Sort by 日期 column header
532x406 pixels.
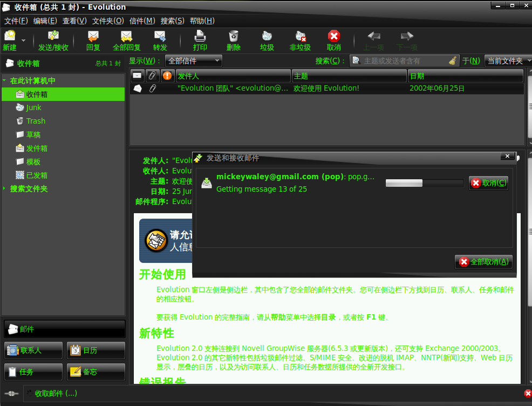tap(466, 76)
